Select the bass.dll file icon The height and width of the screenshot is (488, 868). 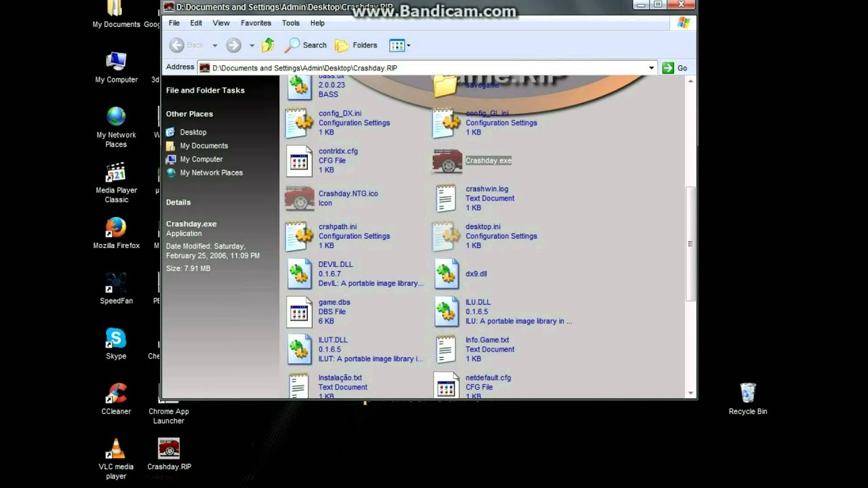pyautogui.click(x=300, y=87)
